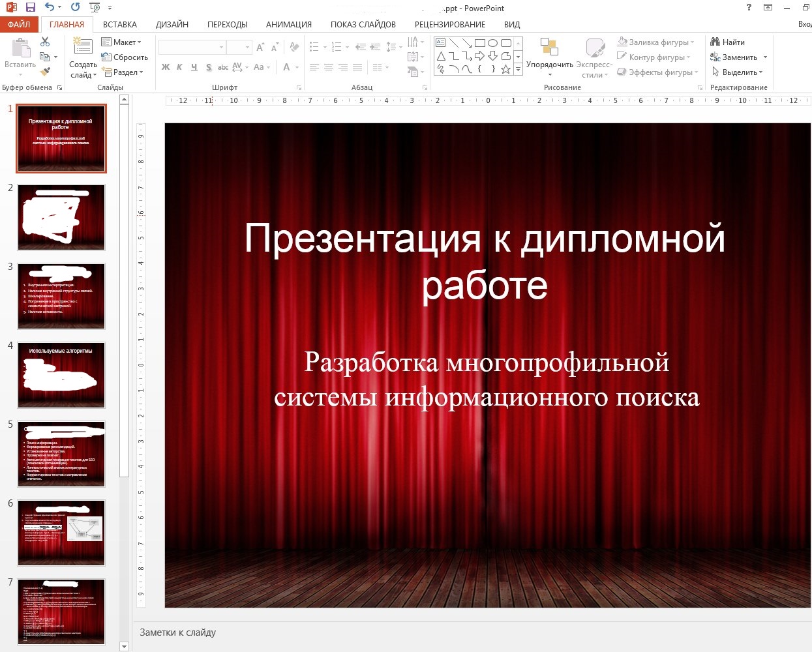Copy using the clipboard copy icon
Viewport: 812px width, 652px height.
point(45,57)
